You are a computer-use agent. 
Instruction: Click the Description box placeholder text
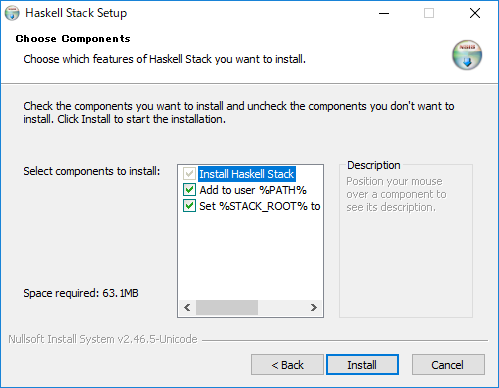click(396, 194)
